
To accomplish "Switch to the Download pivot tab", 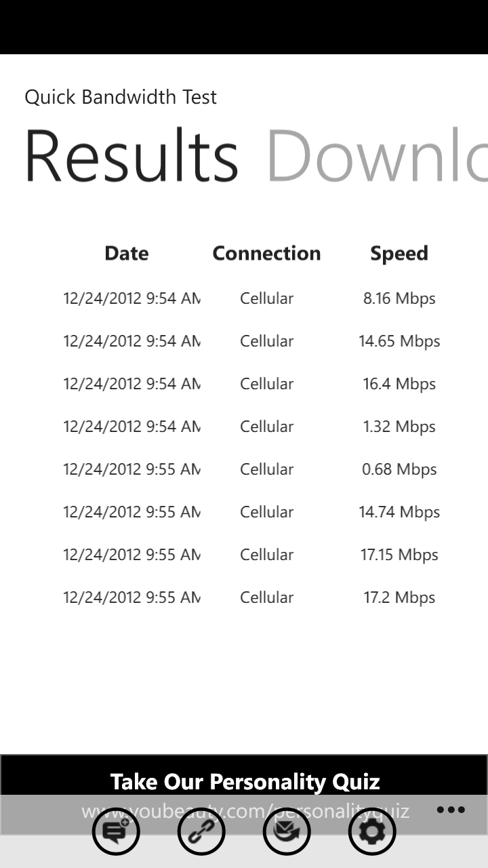I will click(377, 156).
